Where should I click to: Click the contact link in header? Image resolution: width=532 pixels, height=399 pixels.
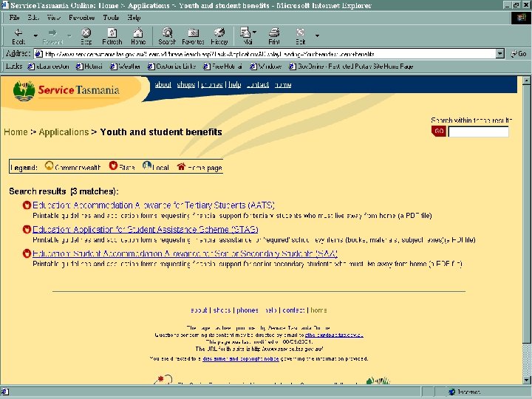tap(258, 85)
